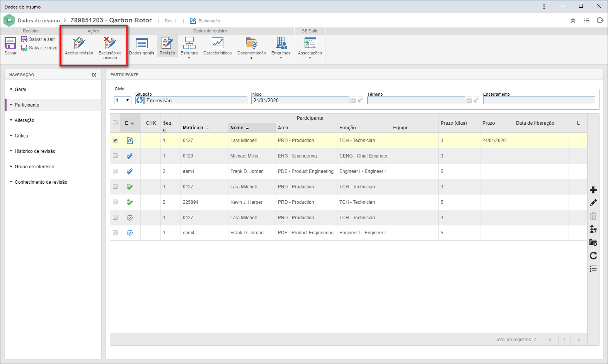The width and height of the screenshot is (608, 364).
Task: Click the hierarchy structure side icon
Action: tap(593, 229)
